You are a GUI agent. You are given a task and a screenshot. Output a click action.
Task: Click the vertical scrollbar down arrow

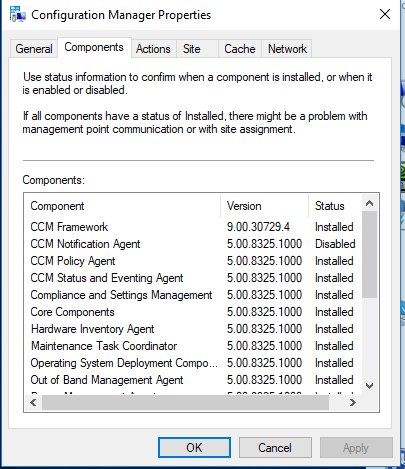pos(369,386)
